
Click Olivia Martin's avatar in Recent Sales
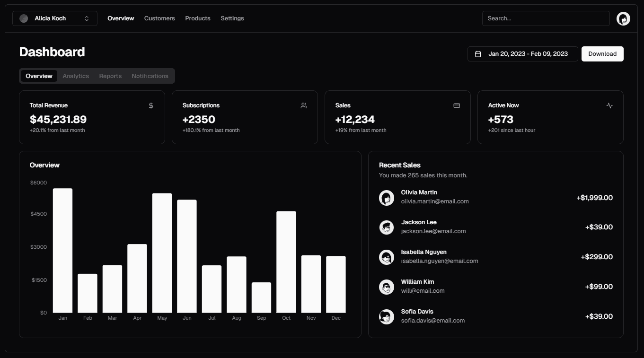click(x=387, y=198)
